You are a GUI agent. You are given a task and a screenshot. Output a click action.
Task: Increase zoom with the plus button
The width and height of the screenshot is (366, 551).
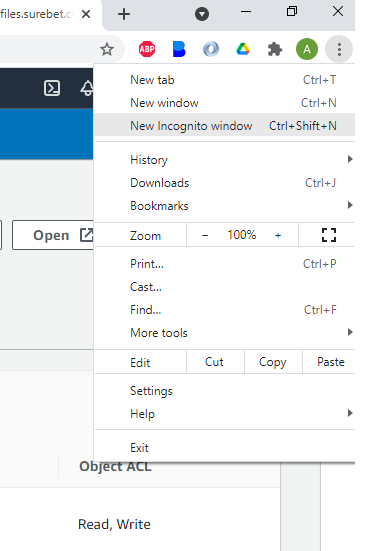pyautogui.click(x=278, y=235)
